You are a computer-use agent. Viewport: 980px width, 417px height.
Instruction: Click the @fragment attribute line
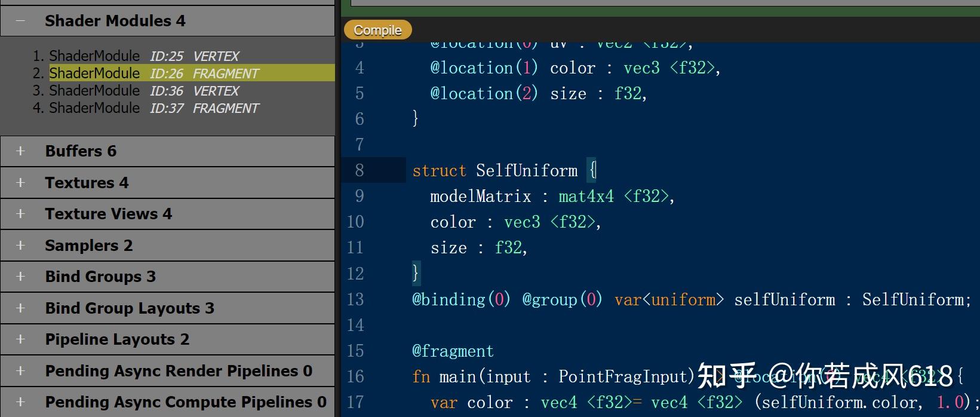point(453,351)
